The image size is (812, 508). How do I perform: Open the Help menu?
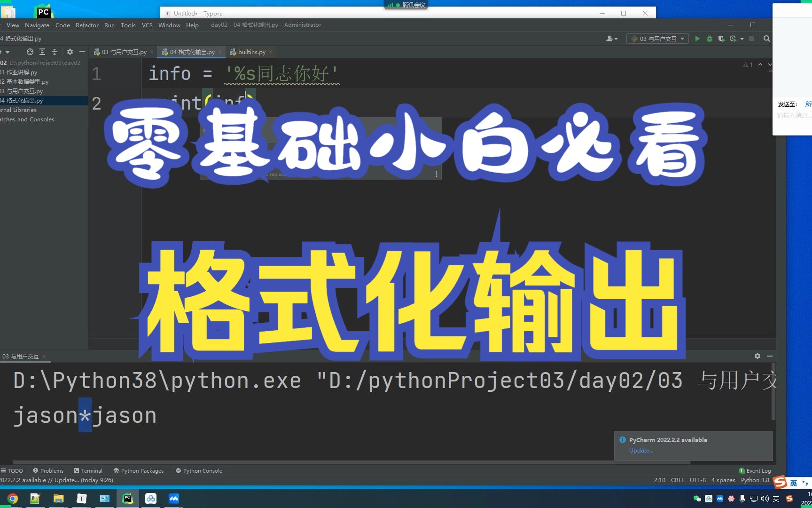tap(192, 25)
